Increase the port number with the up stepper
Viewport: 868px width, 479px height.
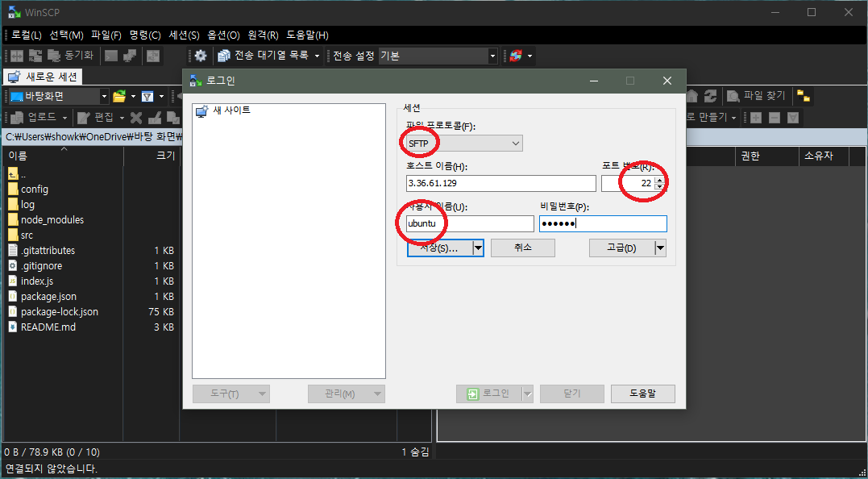click(x=658, y=180)
